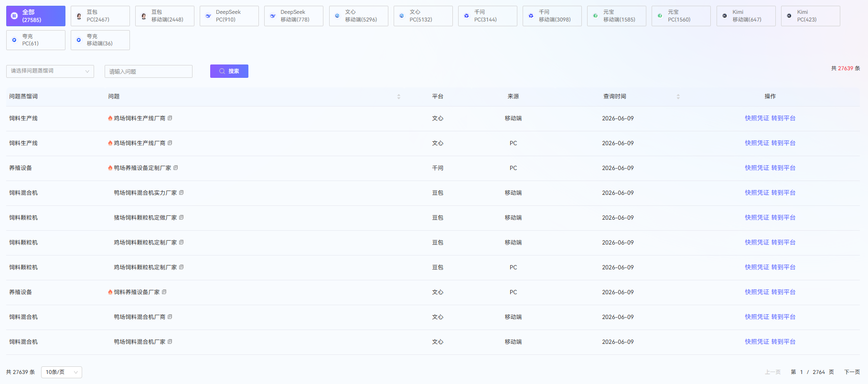Viewport: 868px width, 384px height.
Task: Click the 共 27639 条 count above the table
Action: (846, 68)
